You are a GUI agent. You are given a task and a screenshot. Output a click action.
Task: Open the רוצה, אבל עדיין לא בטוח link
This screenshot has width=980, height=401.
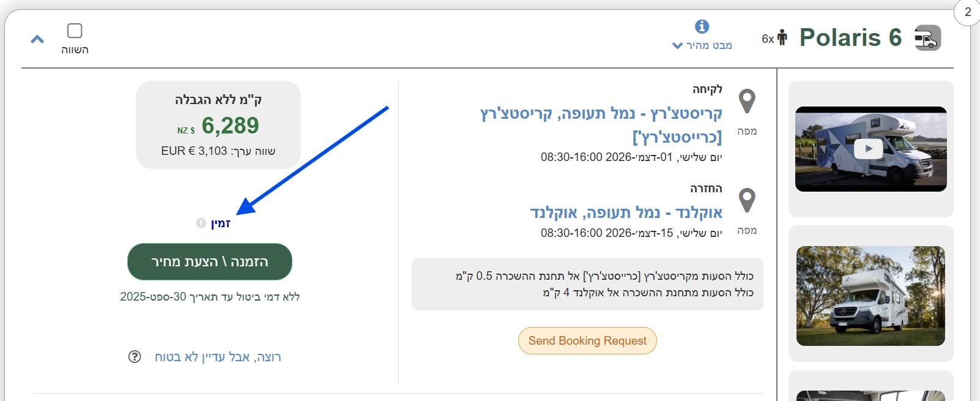(x=218, y=357)
